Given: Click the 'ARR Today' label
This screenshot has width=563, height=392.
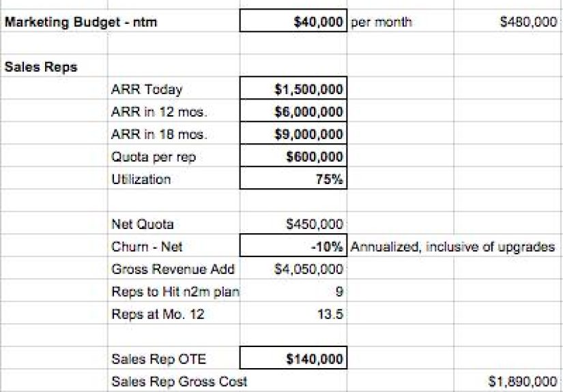Looking at the screenshot, I should coord(147,89).
